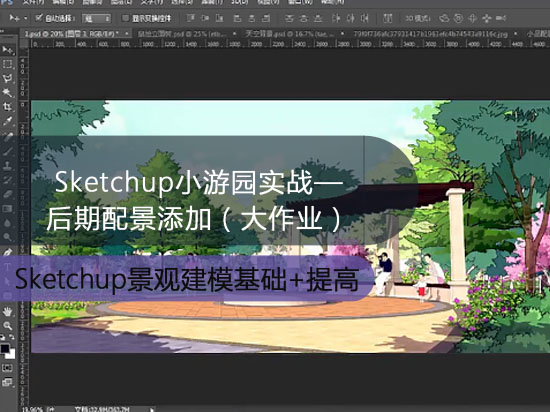Swap foreground and background colors
Viewport: 550px width, 412px height.
tap(11, 337)
